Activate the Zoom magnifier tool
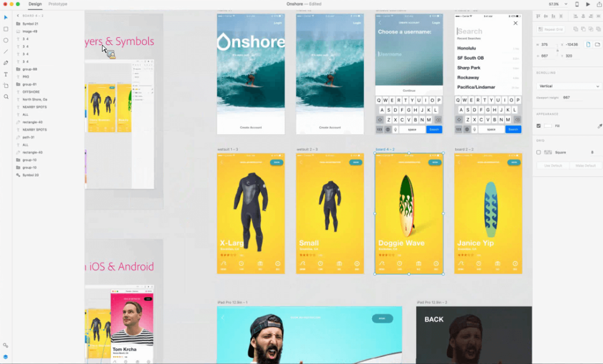Screen dimensions: 603x364 pyautogui.click(x=6, y=97)
